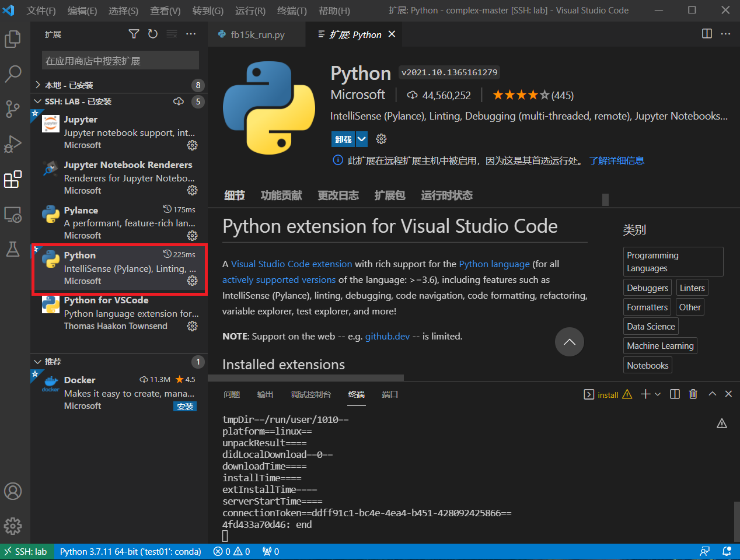Open the Remote Explorer view
The image size is (740, 560).
pos(13,215)
